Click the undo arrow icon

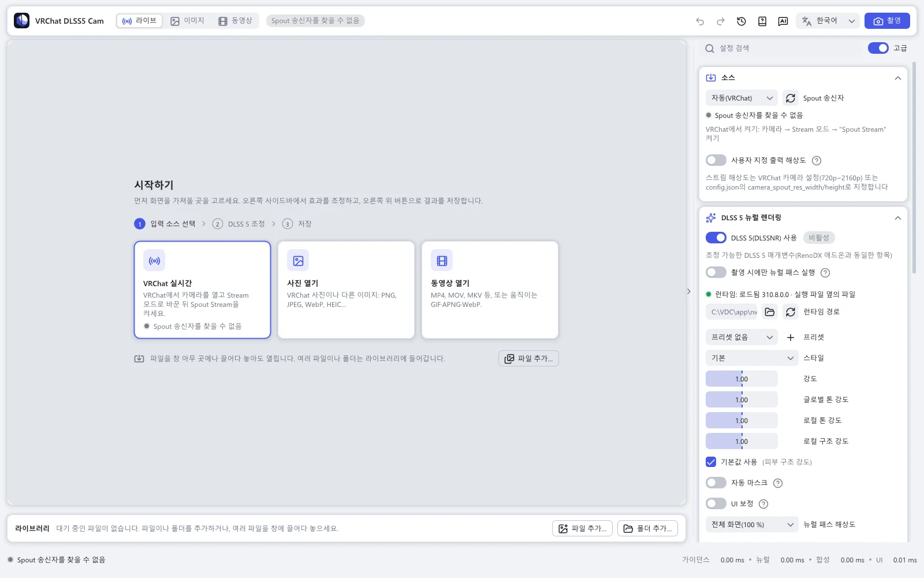click(x=700, y=21)
